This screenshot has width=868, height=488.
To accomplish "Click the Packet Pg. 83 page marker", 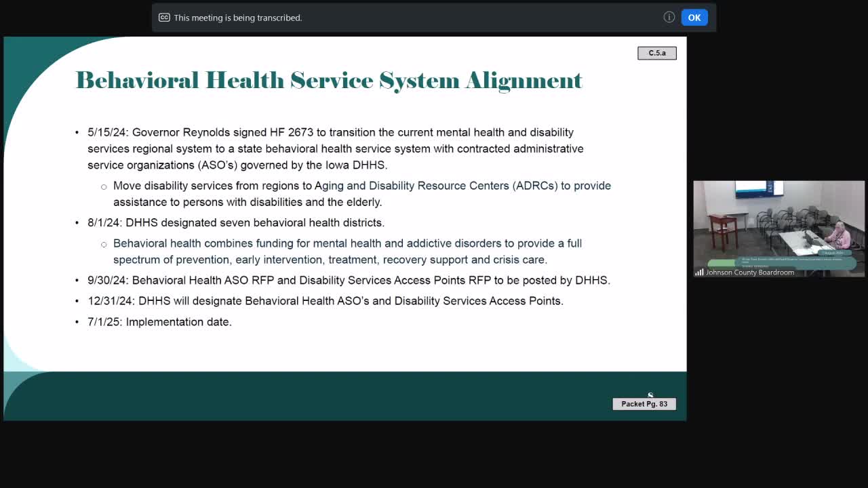I will (644, 403).
